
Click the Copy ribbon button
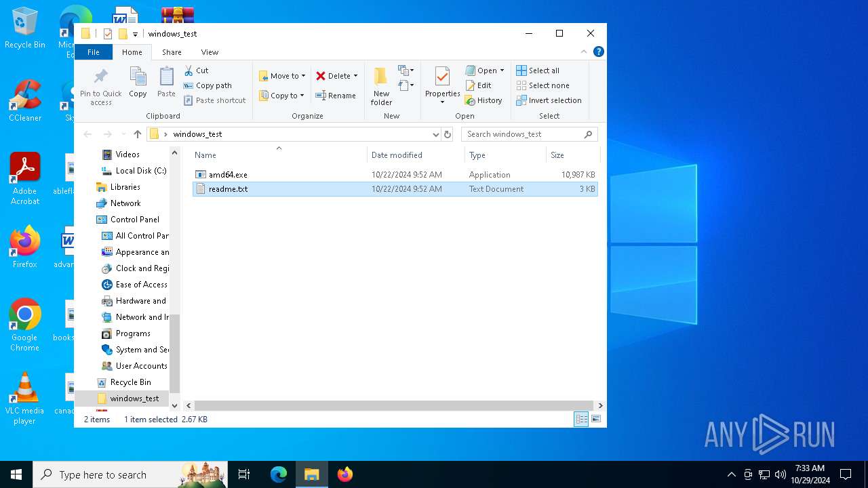point(138,83)
